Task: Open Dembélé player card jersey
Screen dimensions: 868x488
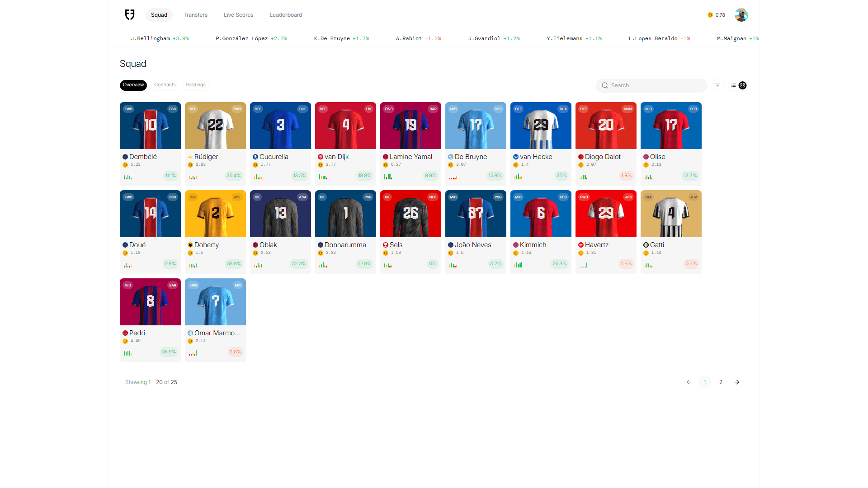Action: tap(150, 126)
